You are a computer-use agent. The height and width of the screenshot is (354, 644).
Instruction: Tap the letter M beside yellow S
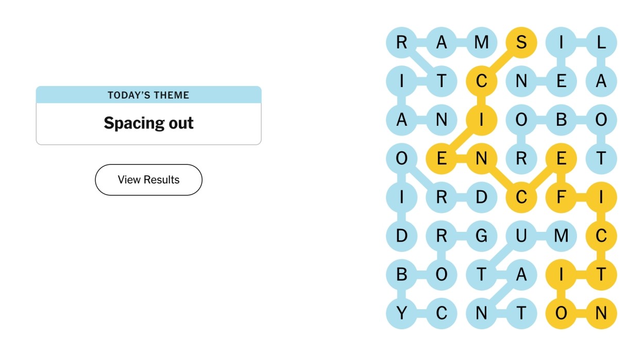481,42
